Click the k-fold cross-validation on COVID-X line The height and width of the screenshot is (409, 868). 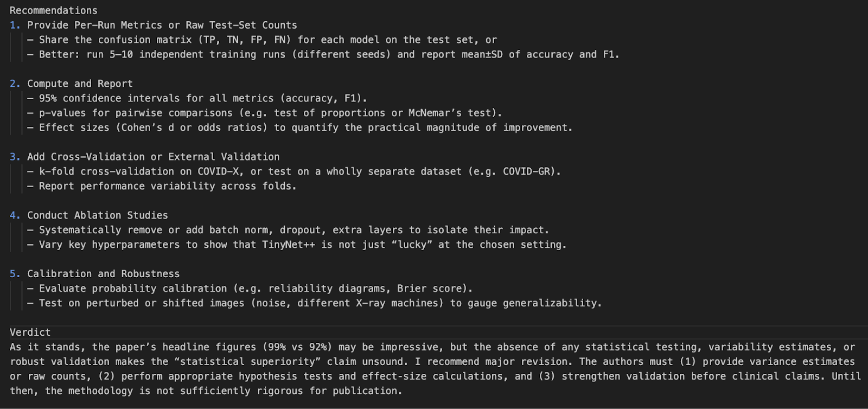(294, 171)
